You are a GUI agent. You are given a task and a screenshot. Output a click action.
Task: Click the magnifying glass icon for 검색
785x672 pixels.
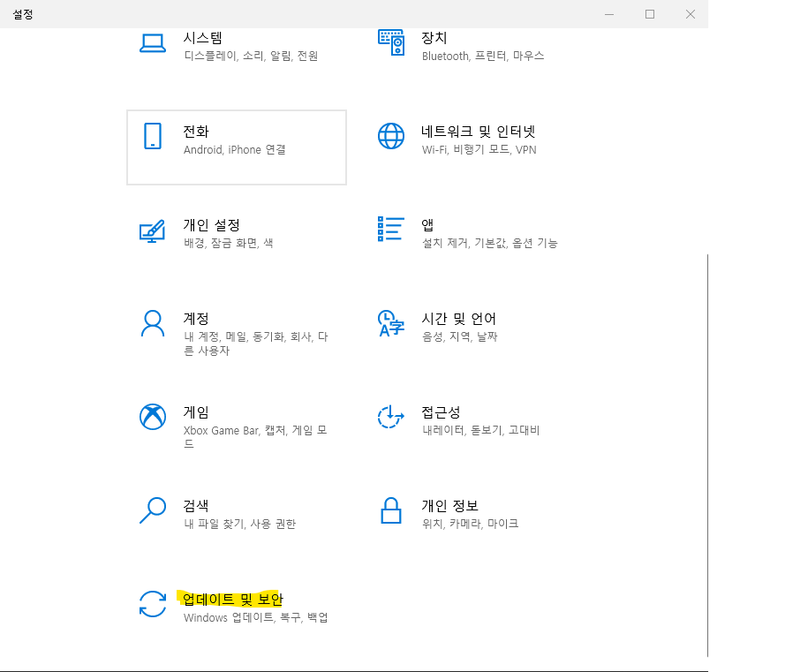coord(153,510)
